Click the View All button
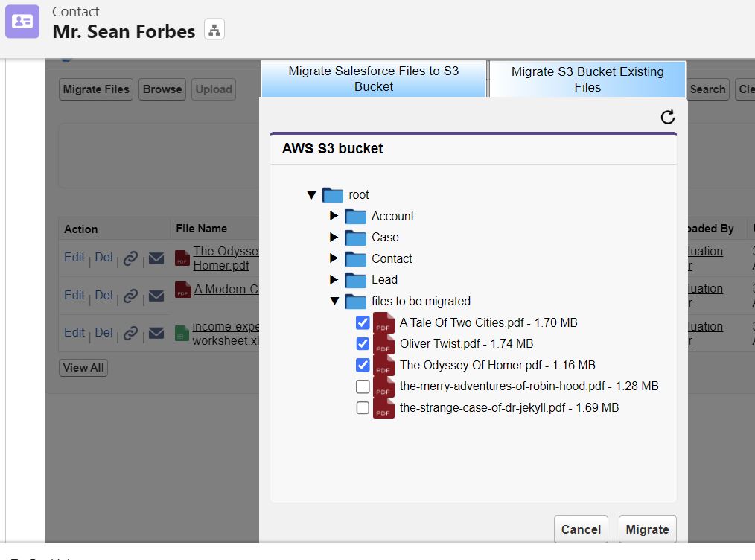The height and width of the screenshot is (560, 755). 83,368
